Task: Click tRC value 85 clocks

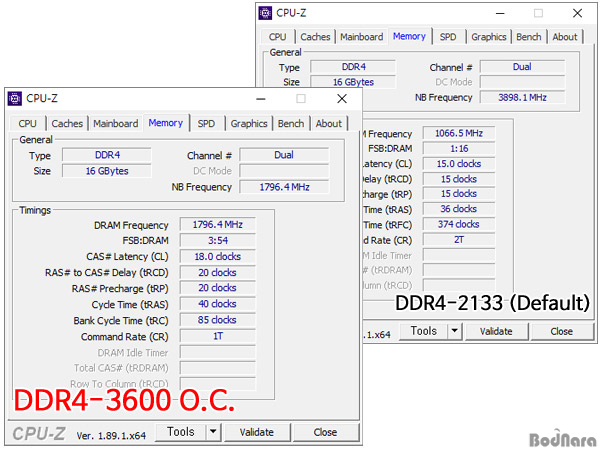Action: point(217,320)
